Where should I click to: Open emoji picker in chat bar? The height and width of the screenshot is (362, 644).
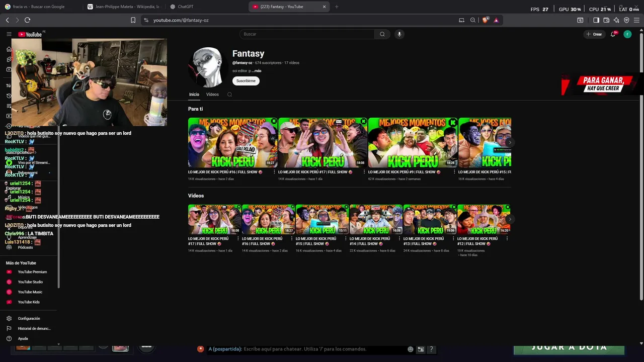click(x=411, y=349)
